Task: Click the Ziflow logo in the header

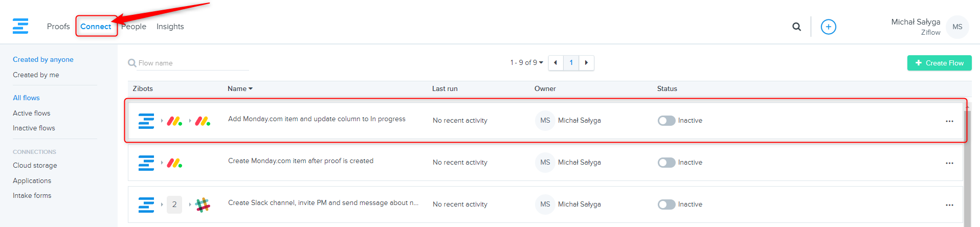Action: pyautogui.click(x=20, y=26)
